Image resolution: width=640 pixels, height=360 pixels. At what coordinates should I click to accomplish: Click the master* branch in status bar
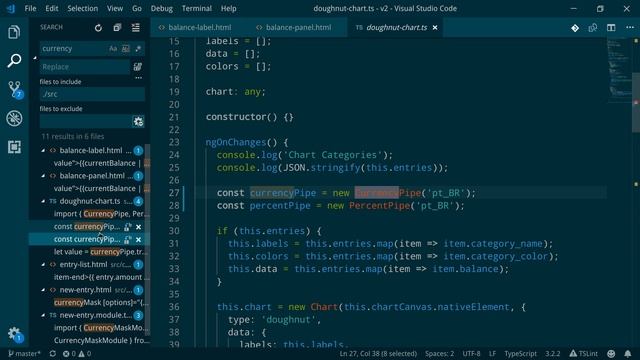click(x=25, y=353)
